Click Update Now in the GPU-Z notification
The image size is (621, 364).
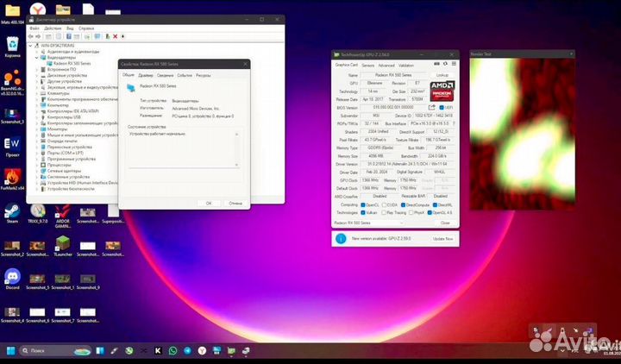click(442, 239)
